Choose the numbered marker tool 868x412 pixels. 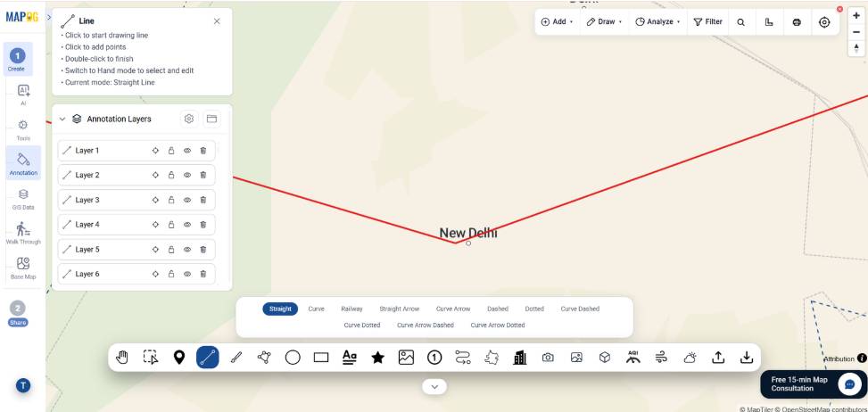pos(434,358)
